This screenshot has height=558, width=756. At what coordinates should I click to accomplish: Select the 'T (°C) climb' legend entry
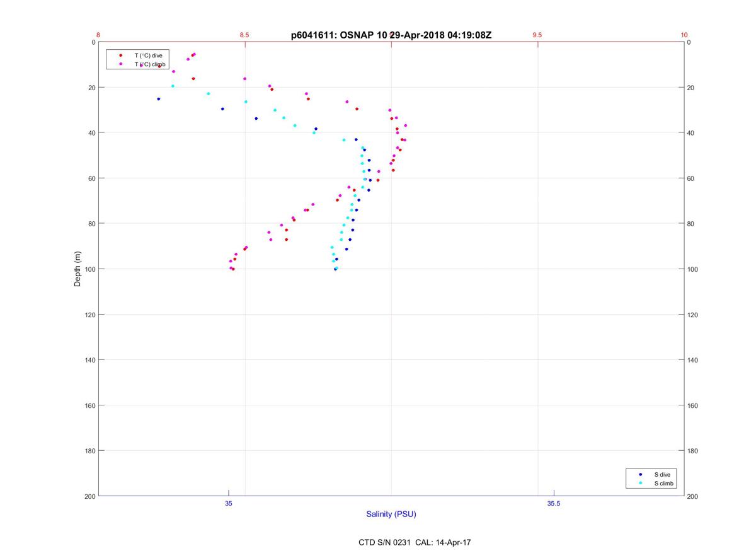pos(150,64)
